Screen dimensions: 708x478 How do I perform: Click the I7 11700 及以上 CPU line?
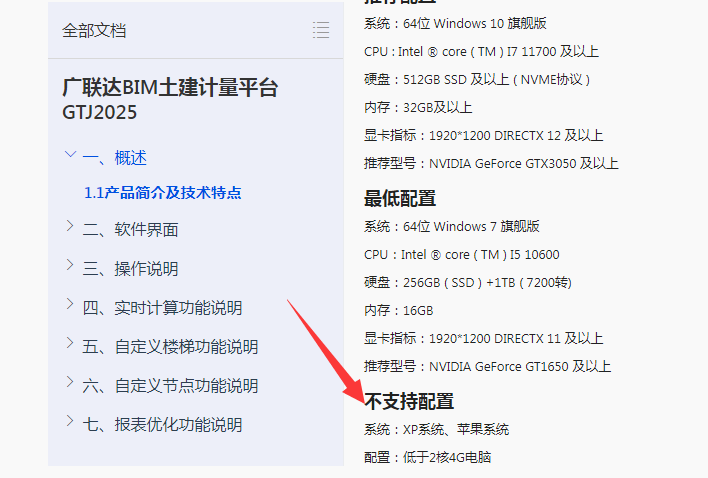pyautogui.click(x=481, y=51)
